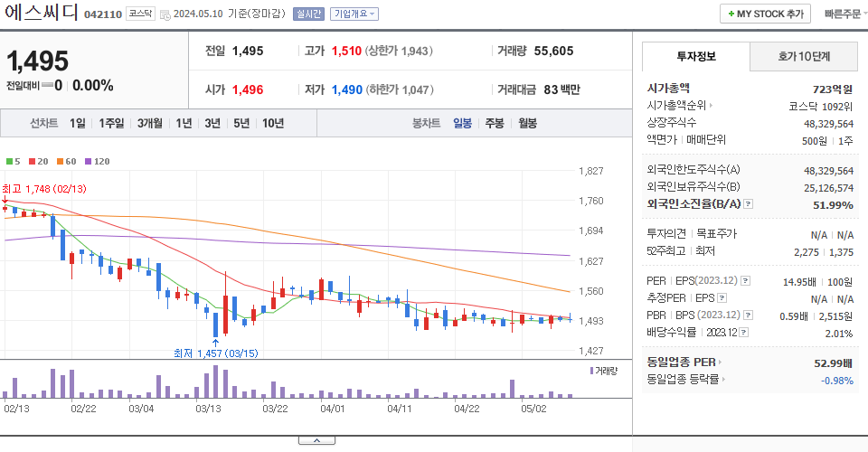Screen dimensions: 868x452
Task: Select the 일봉 candlestick chart
Action: click(x=462, y=123)
